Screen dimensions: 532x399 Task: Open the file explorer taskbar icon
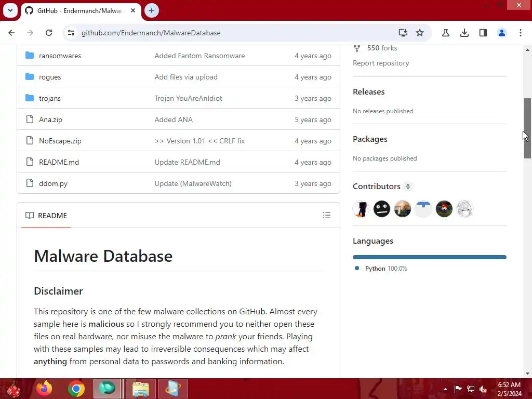point(140,389)
